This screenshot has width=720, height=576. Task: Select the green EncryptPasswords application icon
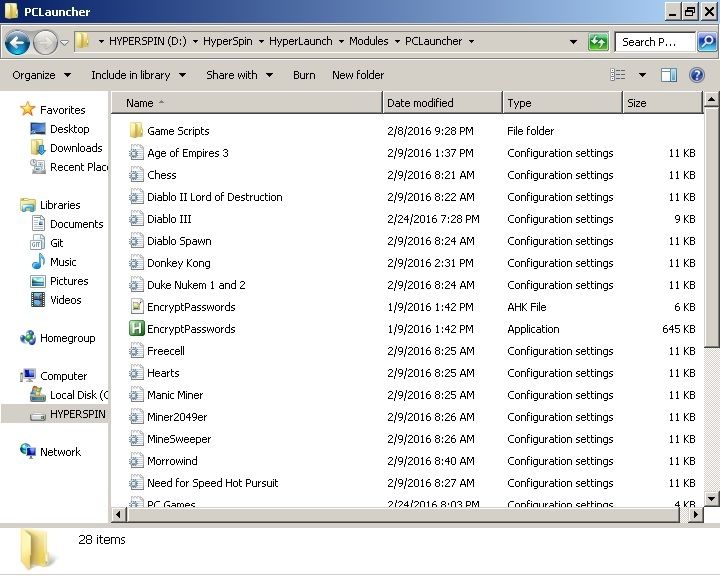coord(136,328)
